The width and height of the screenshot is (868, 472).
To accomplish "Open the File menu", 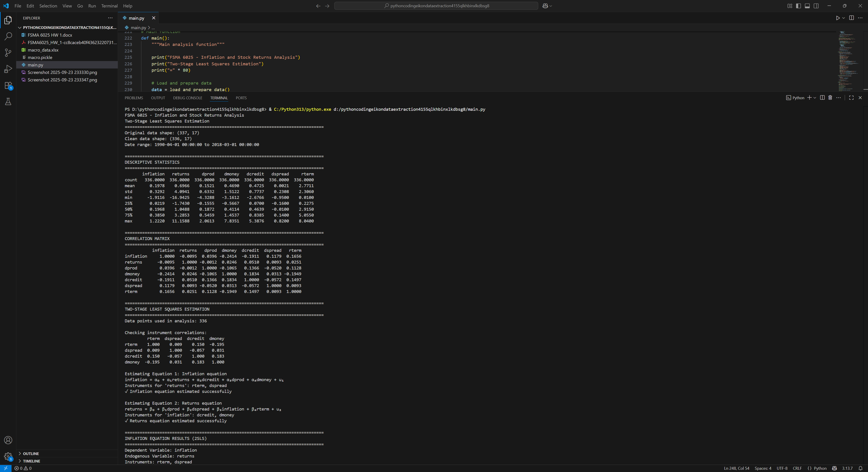I will pos(18,6).
